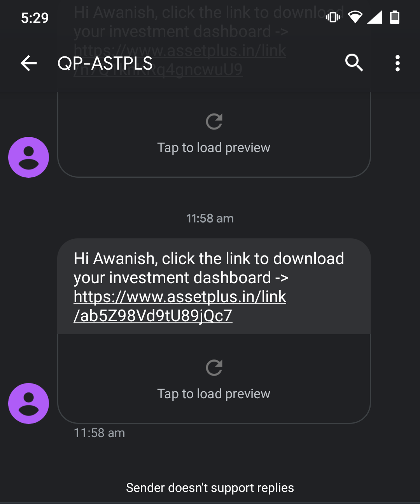
Task: Click reload icon in upper preview card
Action: pyautogui.click(x=214, y=121)
